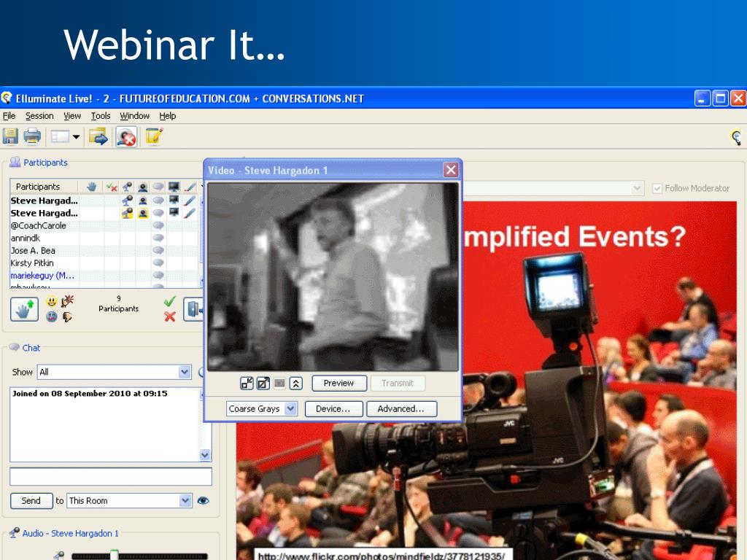Open the Session menu

coord(39,116)
